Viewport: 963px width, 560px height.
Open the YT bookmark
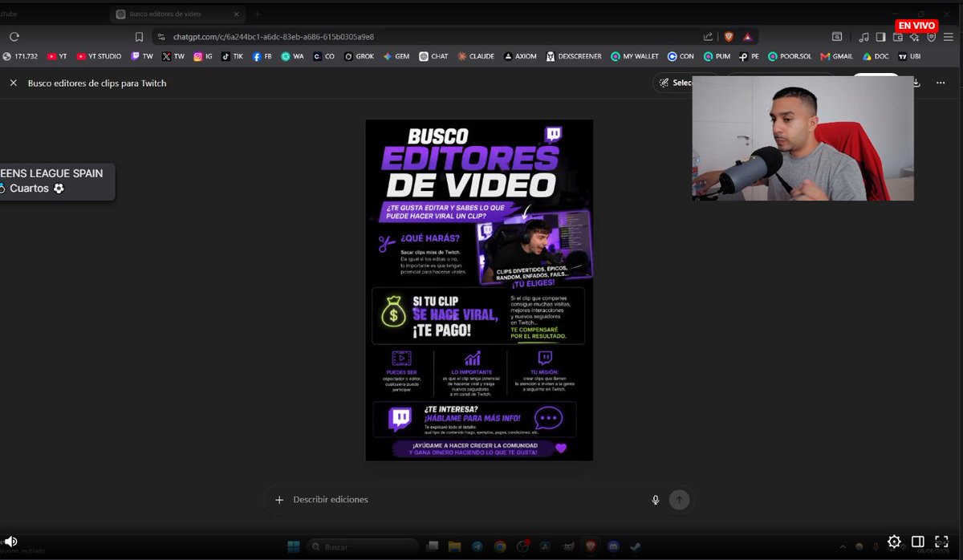coord(57,56)
